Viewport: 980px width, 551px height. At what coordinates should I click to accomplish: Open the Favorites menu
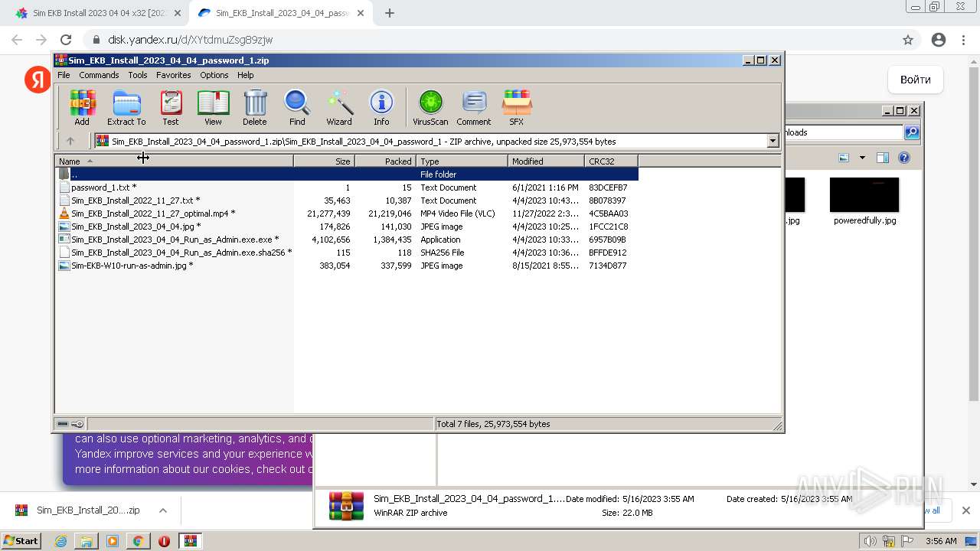[174, 75]
